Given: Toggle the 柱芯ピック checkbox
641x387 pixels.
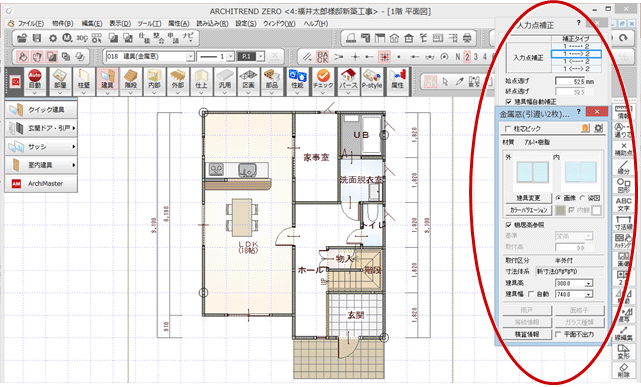Looking at the screenshot, I should (x=508, y=129).
